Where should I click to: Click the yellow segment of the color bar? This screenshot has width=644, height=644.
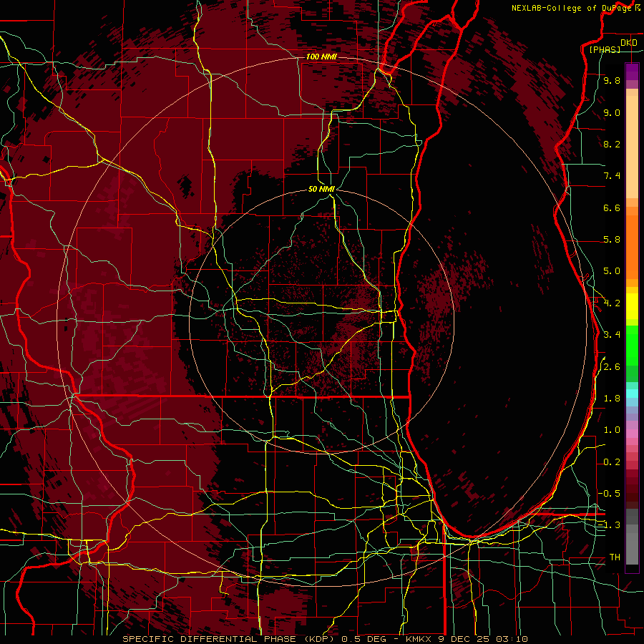(632, 306)
